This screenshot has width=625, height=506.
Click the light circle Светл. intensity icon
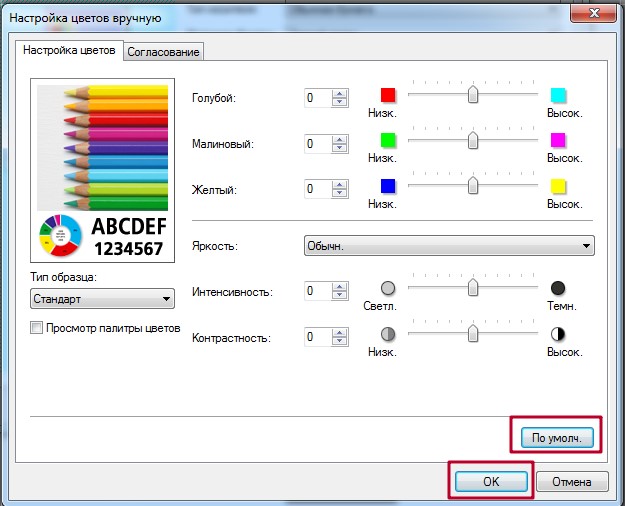388,288
